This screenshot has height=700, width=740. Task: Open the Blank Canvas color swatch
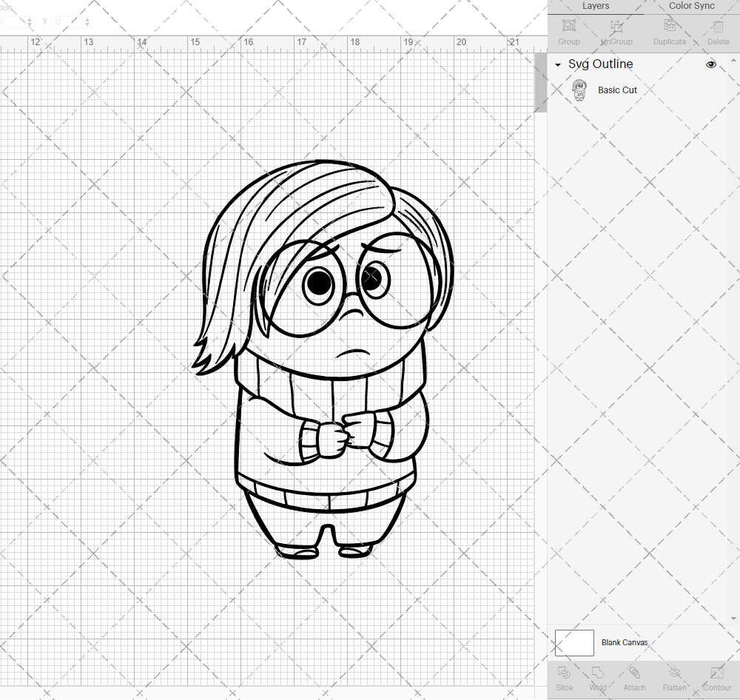574,642
